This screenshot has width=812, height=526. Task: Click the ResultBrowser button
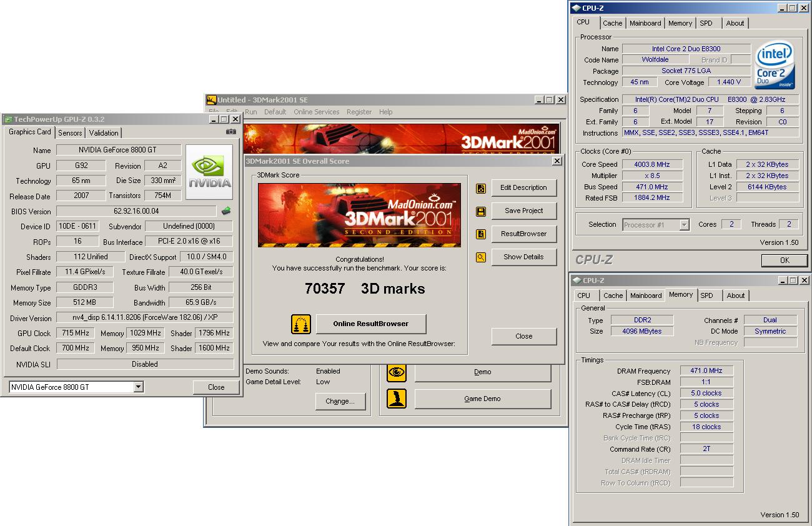pyautogui.click(x=523, y=234)
